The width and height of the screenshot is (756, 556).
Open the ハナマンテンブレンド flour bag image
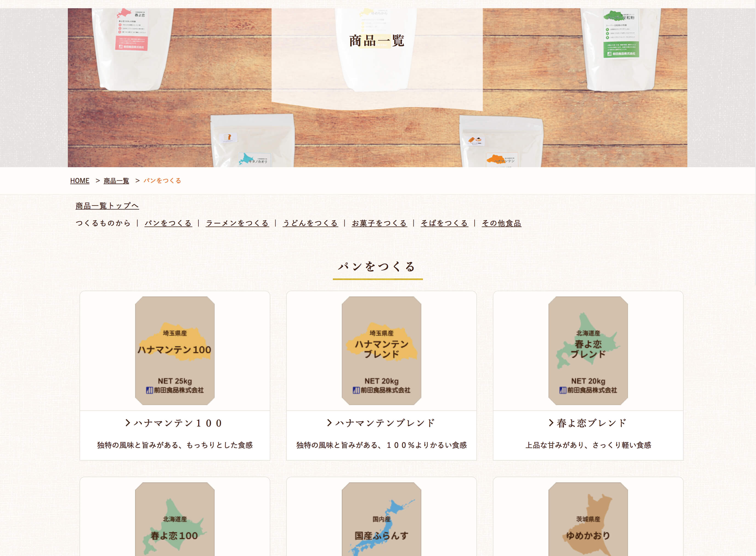(x=381, y=350)
